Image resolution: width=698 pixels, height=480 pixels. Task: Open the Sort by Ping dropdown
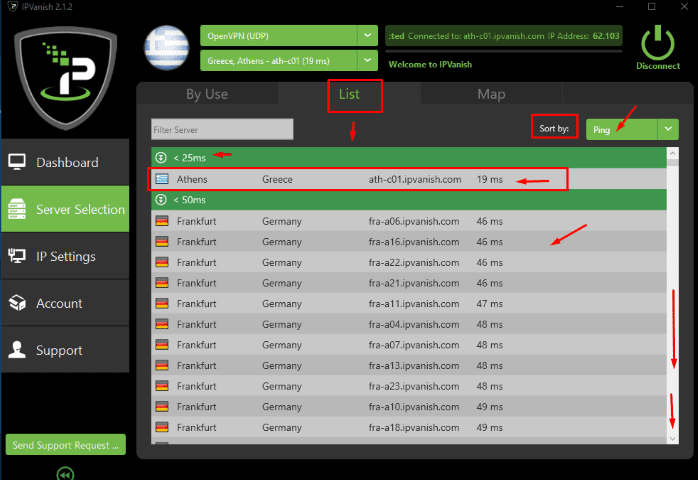(632, 129)
